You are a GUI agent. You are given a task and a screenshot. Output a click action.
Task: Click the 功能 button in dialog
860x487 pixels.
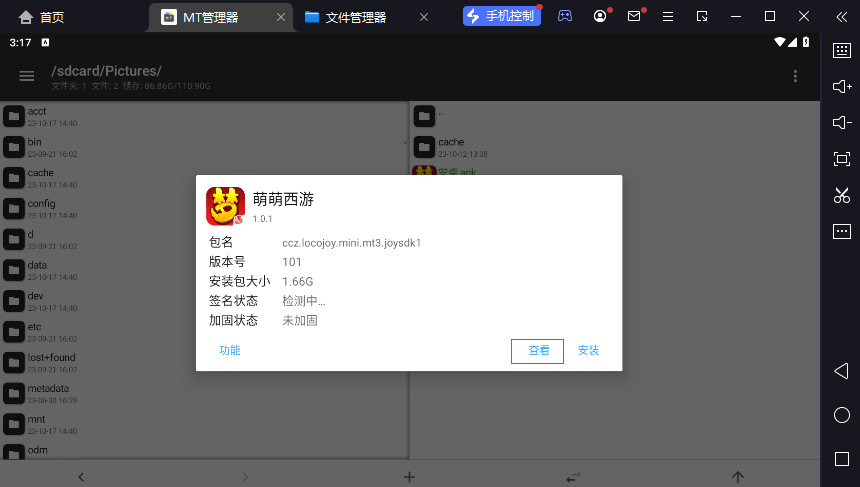click(230, 350)
